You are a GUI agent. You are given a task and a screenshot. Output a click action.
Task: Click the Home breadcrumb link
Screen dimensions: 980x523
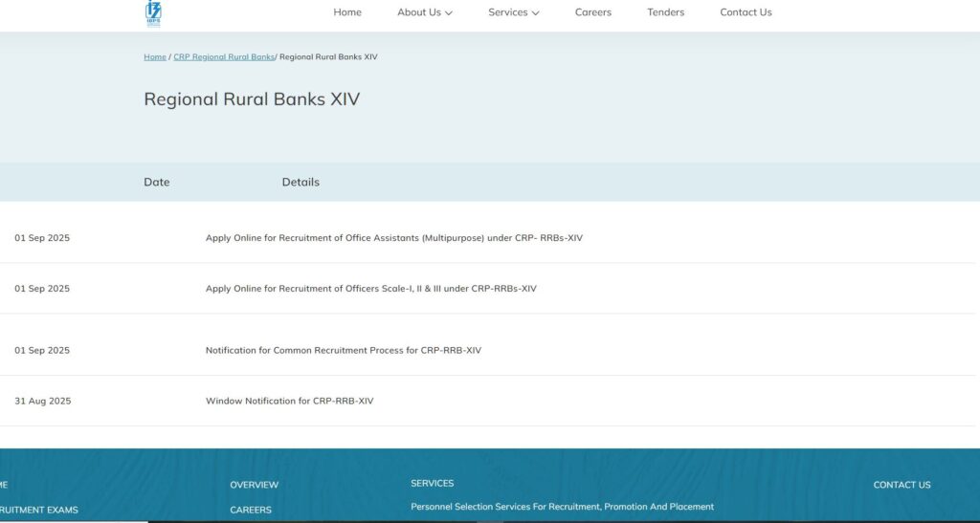pyautogui.click(x=155, y=57)
